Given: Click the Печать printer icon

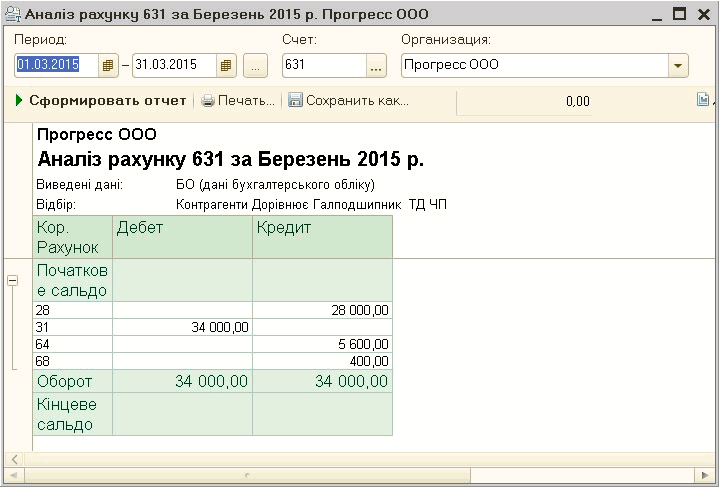Looking at the screenshot, I should click(208, 100).
